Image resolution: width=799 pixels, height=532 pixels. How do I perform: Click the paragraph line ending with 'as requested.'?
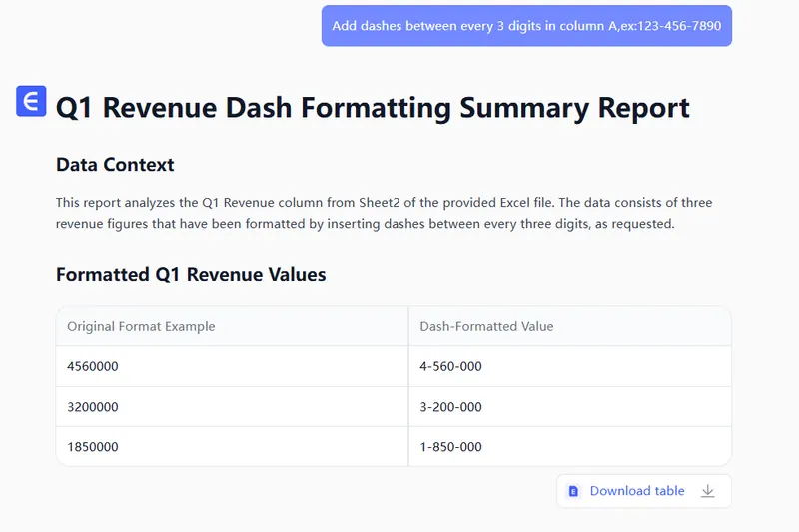pos(366,224)
